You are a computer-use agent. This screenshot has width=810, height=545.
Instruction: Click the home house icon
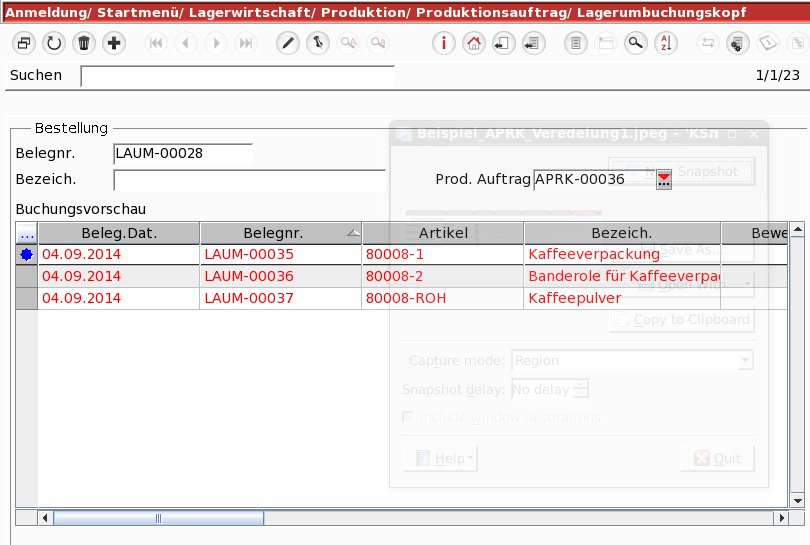click(x=474, y=43)
